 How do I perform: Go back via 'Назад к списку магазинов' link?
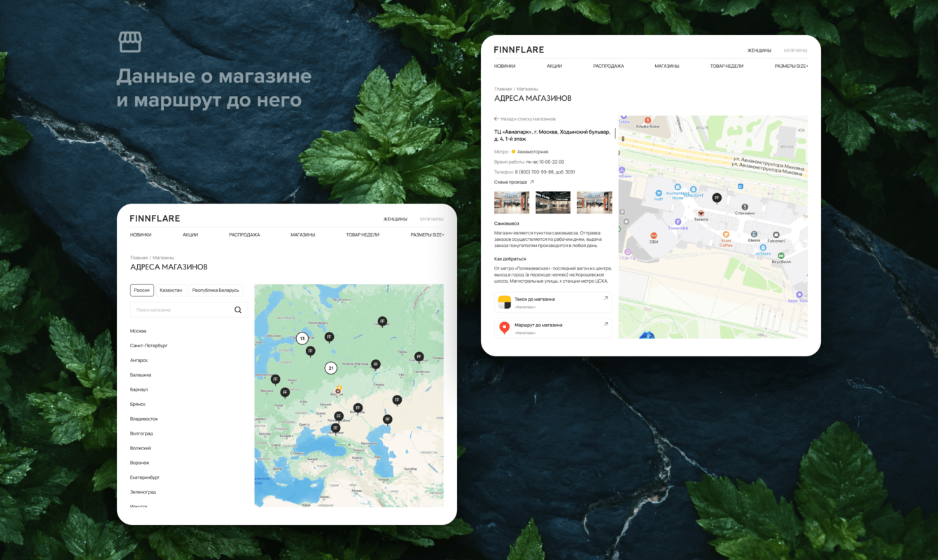(528, 119)
